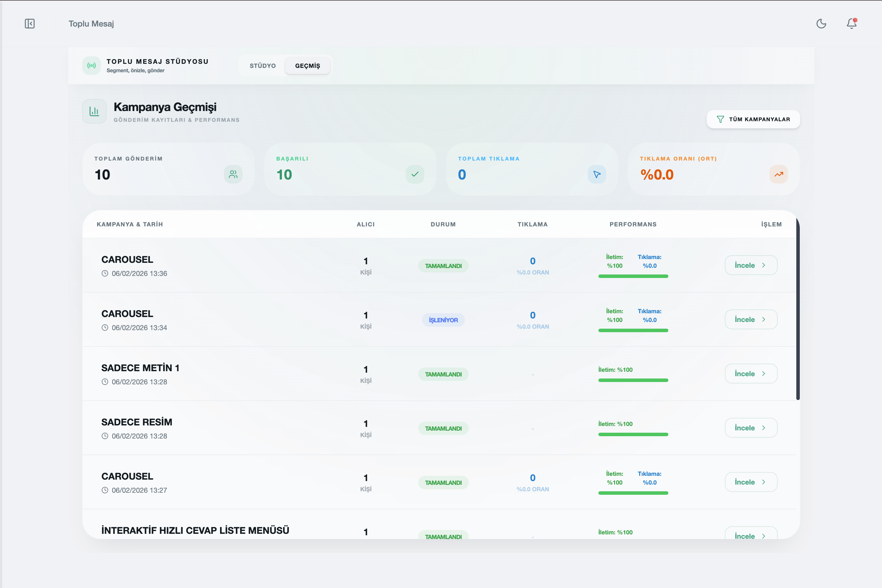This screenshot has height=588, width=882.
Task: Click the bar chart history icon
Action: (x=94, y=111)
